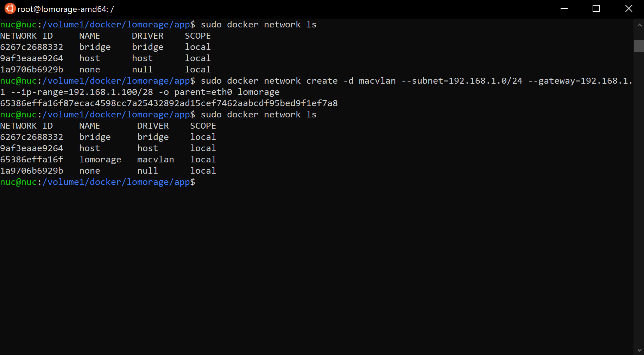The image size is (644, 355).
Task: Click the scrollbar up arrow
Action: [639, 25]
